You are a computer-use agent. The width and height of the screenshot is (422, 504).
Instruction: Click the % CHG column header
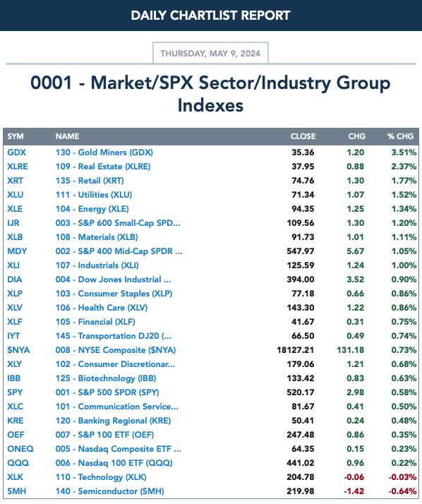click(400, 136)
